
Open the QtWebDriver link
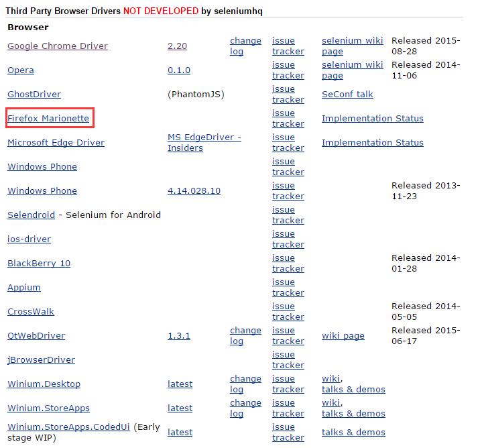[36, 335]
